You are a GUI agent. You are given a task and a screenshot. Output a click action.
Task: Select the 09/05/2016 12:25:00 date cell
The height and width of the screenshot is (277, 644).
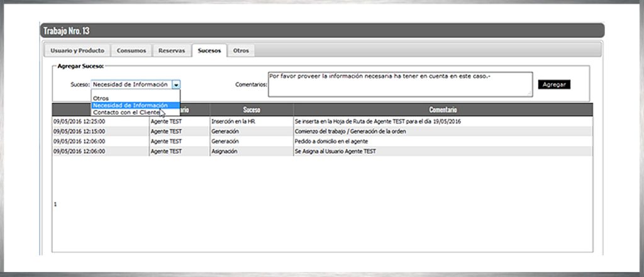pos(79,122)
